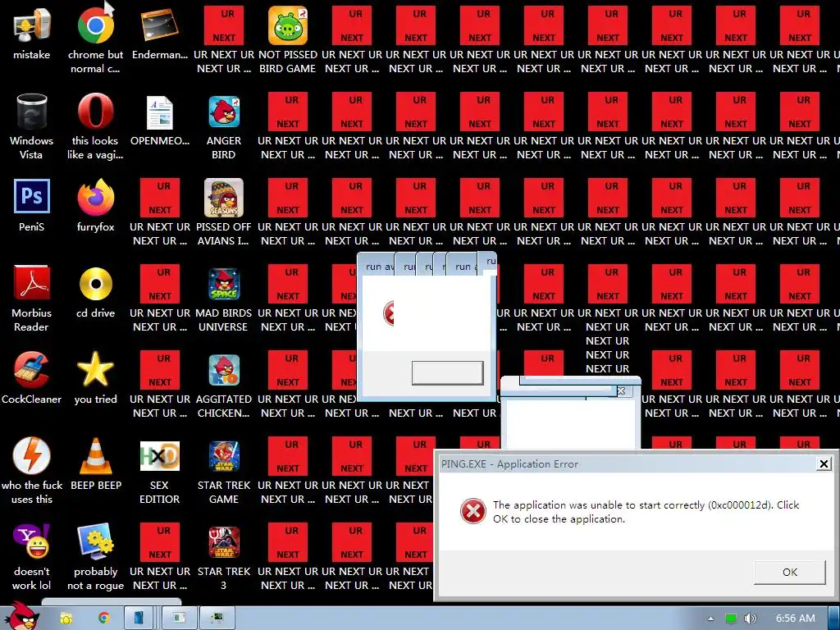Click the Show desktop strip at taskbar end
The image size is (840, 630).
click(x=834, y=619)
